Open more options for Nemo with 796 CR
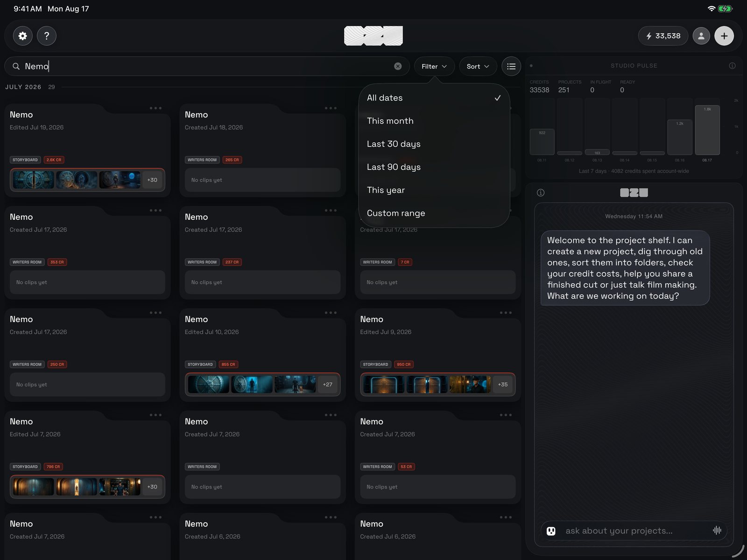 pyautogui.click(x=155, y=415)
